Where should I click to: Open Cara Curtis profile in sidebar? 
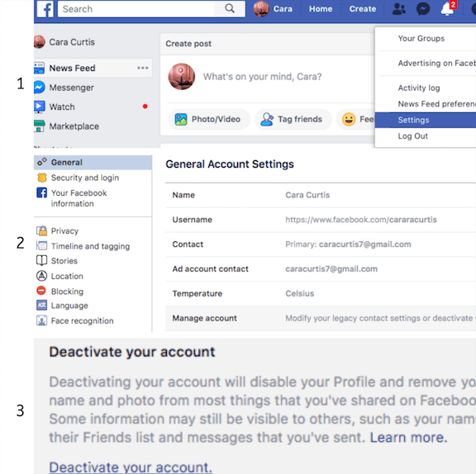coord(72,42)
